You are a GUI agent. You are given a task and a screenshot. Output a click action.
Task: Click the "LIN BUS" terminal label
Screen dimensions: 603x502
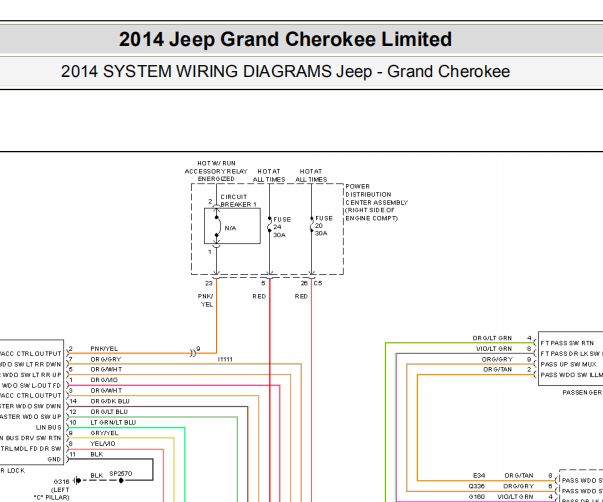point(48,427)
